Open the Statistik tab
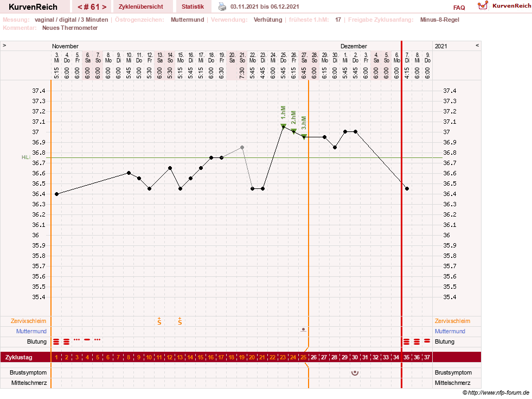The width and height of the screenshot is (532, 399). point(193,7)
